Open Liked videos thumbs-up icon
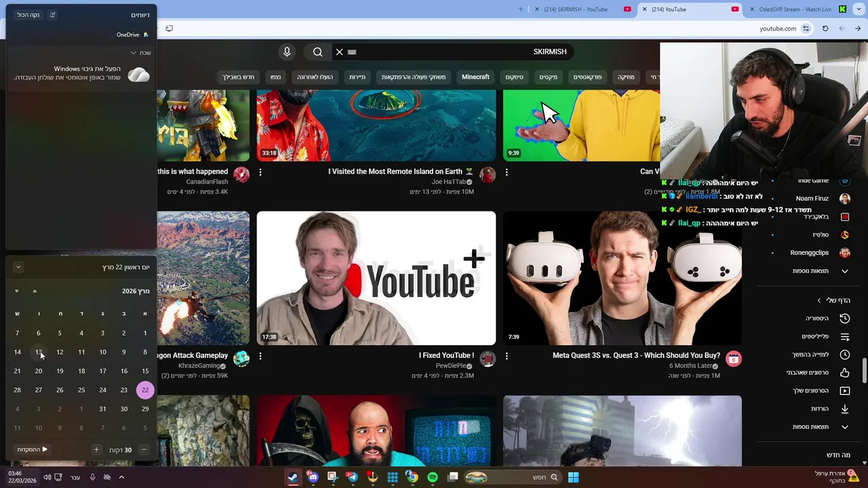The image size is (868, 488). coord(844,372)
